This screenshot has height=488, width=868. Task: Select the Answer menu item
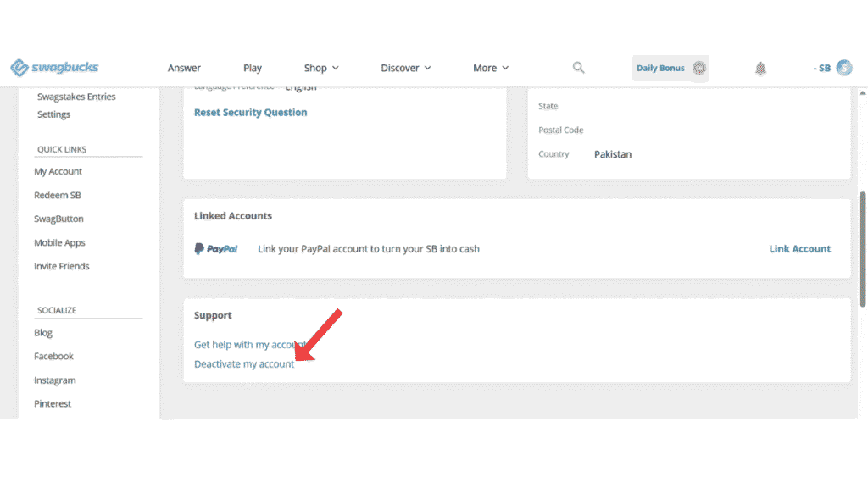click(184, 68)
